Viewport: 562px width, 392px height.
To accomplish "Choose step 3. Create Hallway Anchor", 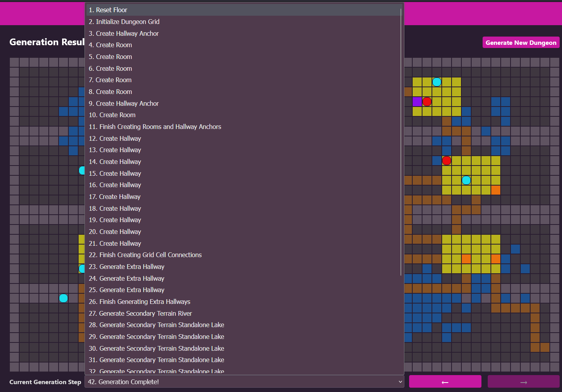I will coord(244,33).
